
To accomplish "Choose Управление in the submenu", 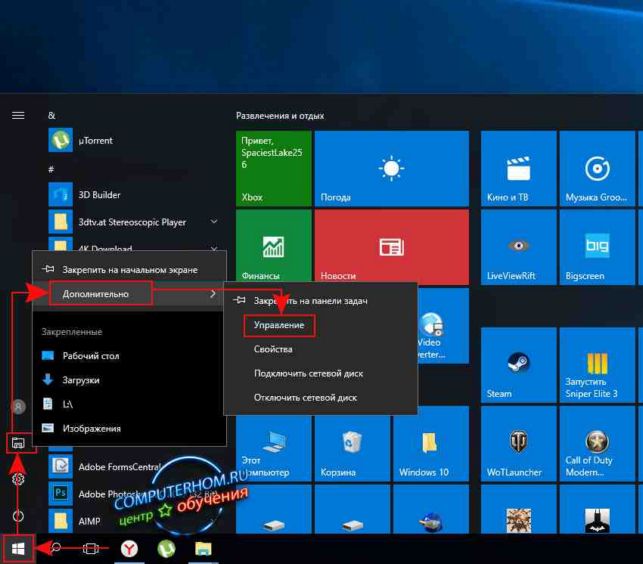I will point(320,325).
